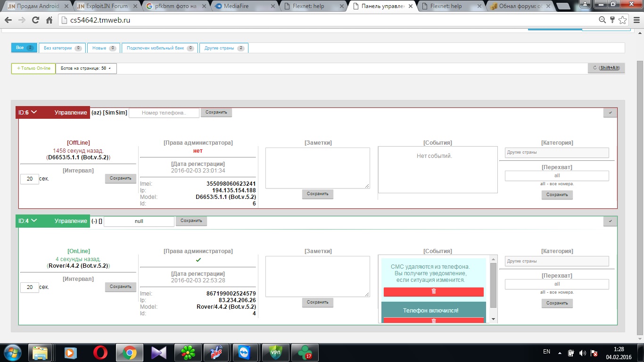Image resolution: width=644 pixels, height=362 pixels.
Task: Go back with the browser back arrow
Action: tap(8, 20)
